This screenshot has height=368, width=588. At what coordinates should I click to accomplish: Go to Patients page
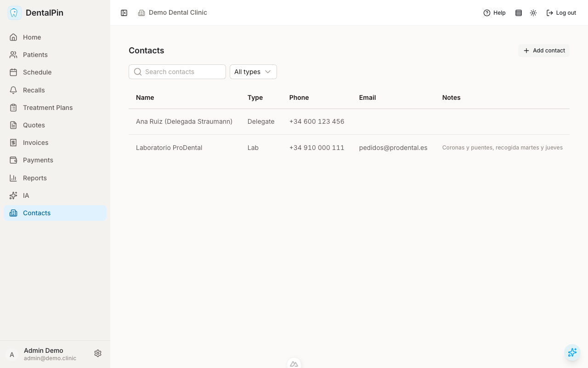(x=55, y=55)
